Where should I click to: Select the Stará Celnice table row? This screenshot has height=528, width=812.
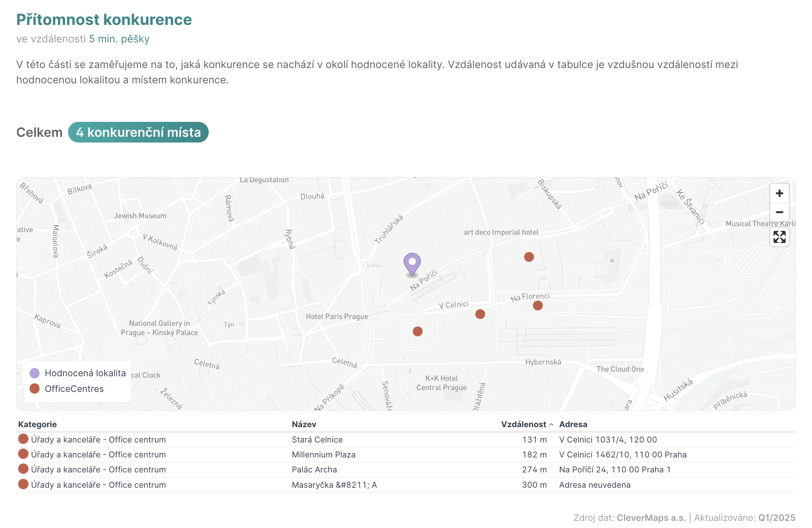pos(317,440)
